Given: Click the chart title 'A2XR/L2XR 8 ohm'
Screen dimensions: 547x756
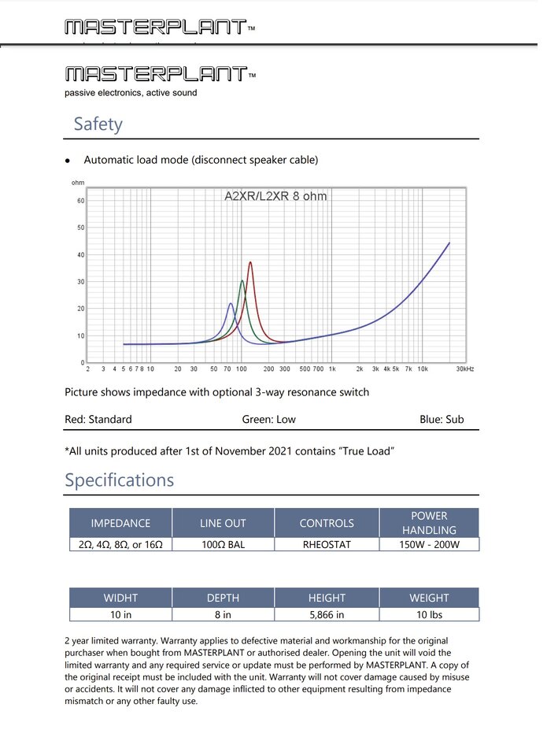Looking at the screenshot, I should tap(275, 196).
